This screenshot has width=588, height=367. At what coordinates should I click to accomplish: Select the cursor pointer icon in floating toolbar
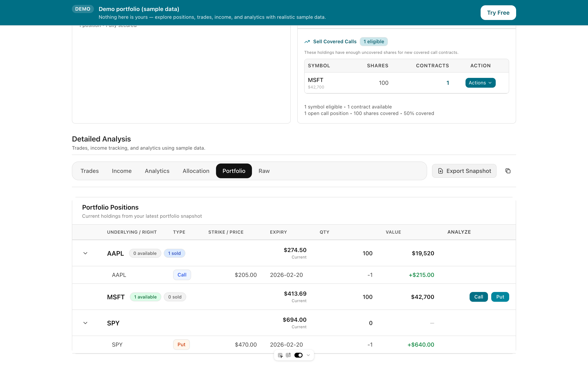[280, 355]
